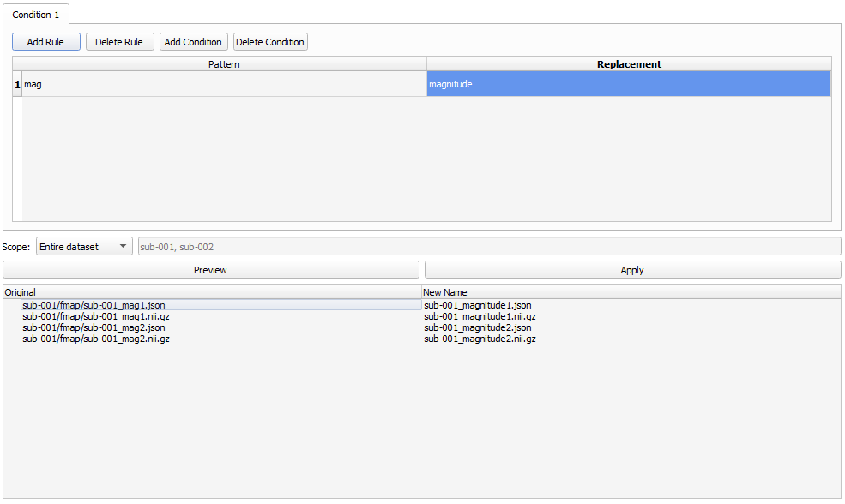Select the Replacement column header
The height and width of the screenshot is (504, 845).
click(x=629, y=64)
